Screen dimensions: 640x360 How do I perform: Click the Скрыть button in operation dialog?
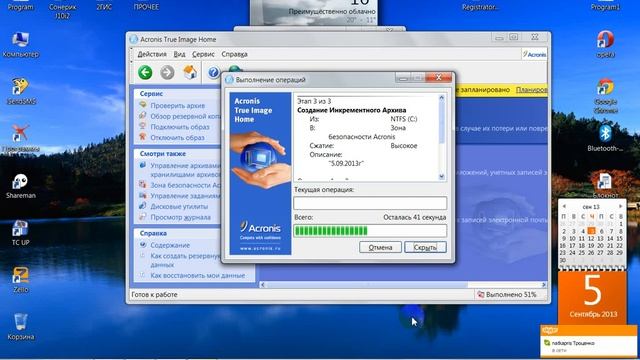pyautogui.click(x=425, y=247)
